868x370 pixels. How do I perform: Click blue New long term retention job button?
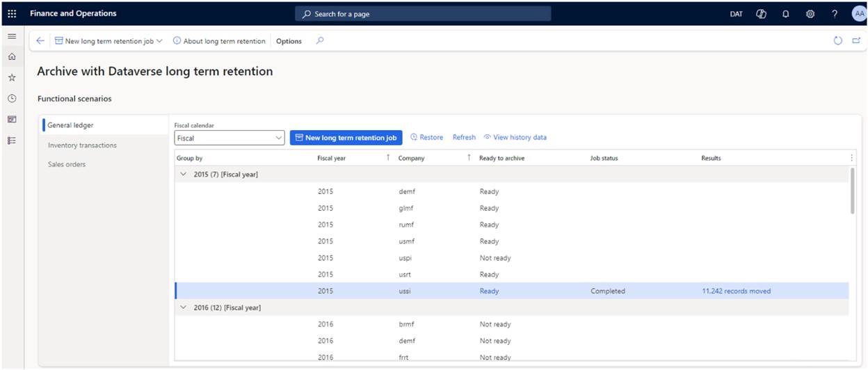click(x=346, y=138)
